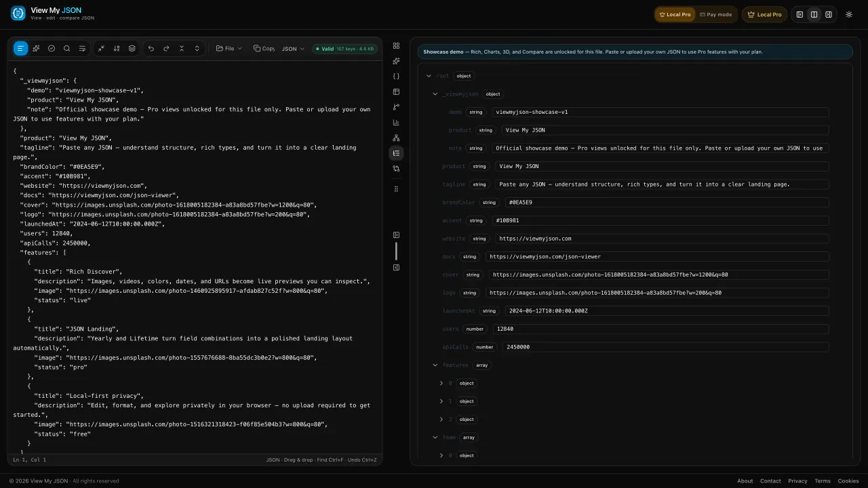Toggle the light/dark theme sun icon

tap(849, 14)
